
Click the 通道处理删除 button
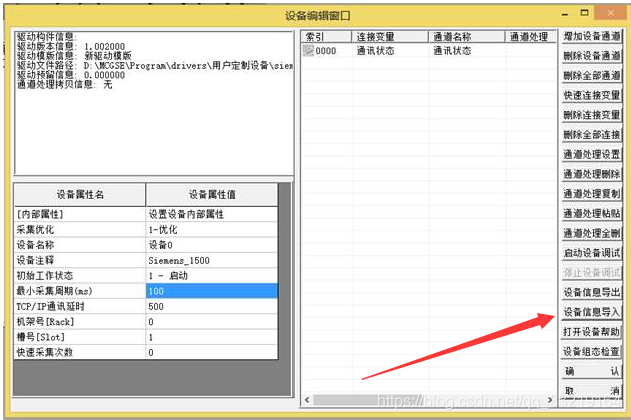pyautogui.click(x=592, y=174)
